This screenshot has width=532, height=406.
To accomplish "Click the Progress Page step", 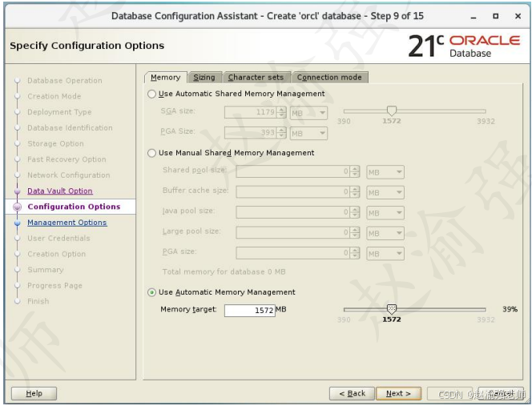I will pyautogui.click(x=55, y=286).
